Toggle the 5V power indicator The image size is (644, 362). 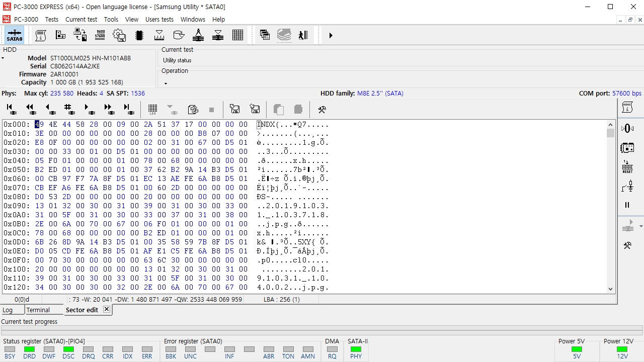tap(577, 349)
